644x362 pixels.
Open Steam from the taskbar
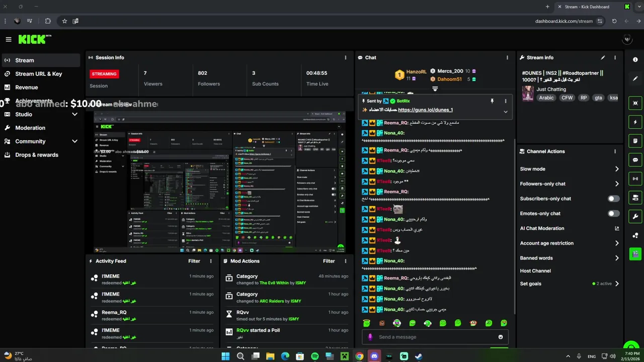click(x=419, y=356)
